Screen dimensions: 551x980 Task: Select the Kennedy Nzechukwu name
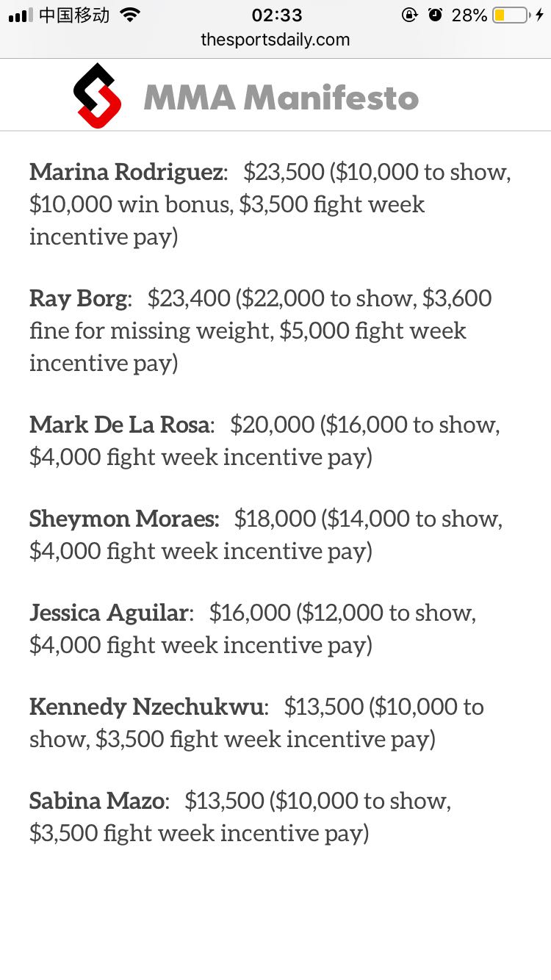[146, 707]
